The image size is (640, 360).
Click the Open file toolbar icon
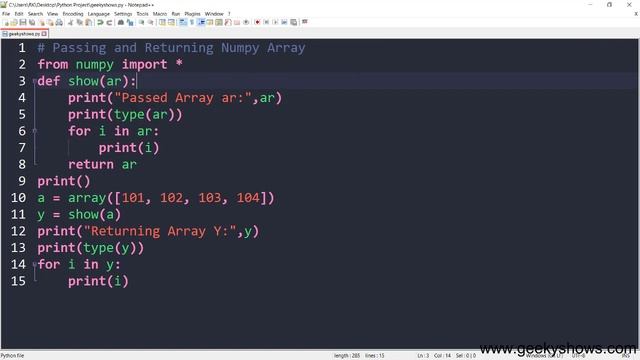pyautogui.click(x=14, y=22)
